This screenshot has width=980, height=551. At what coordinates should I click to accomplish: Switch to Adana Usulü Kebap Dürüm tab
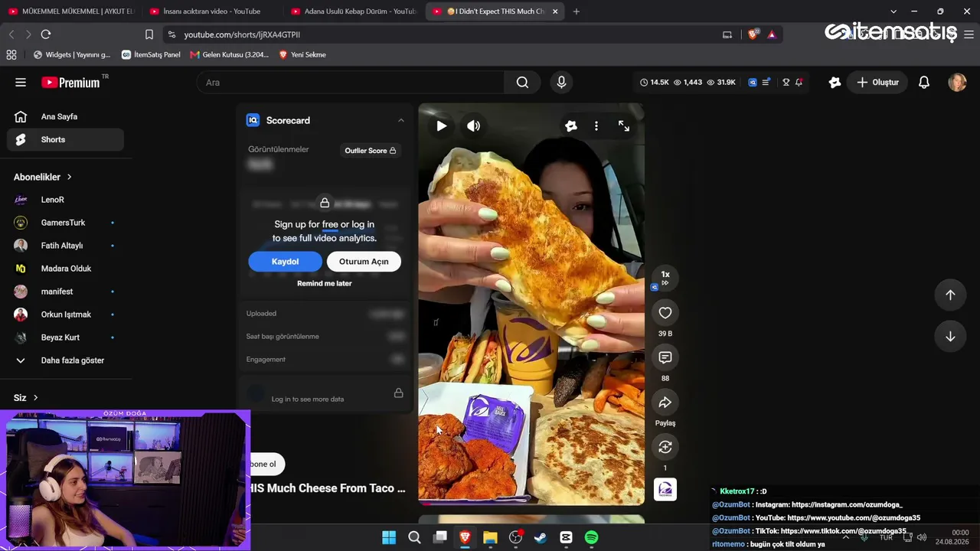click(354, 11)
